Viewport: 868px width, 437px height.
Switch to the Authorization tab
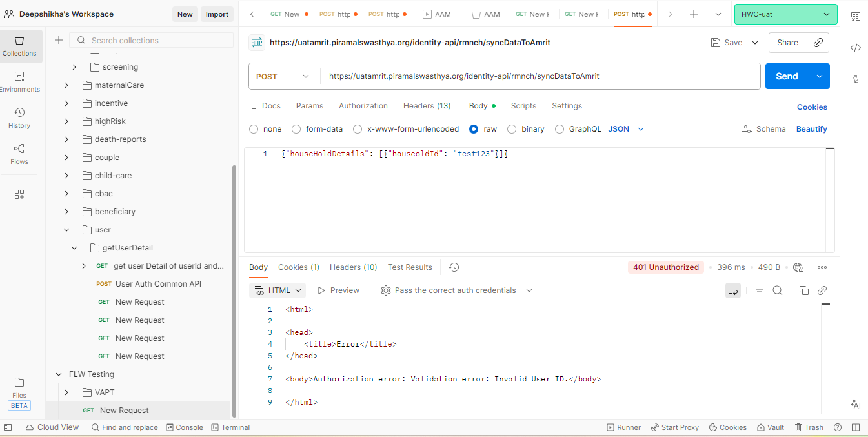pyautogui.click(x=363, y=106)
